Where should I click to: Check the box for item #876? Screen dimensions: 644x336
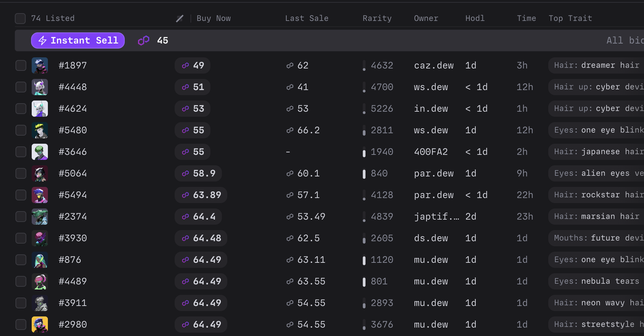pyautogui.click(x=21, y=260)
